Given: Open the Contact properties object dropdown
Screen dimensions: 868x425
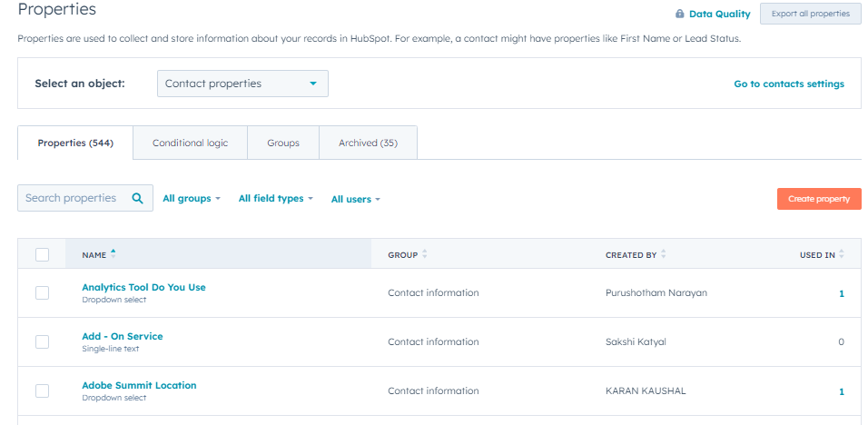Looking at the screenshot, I should (242, 84).
